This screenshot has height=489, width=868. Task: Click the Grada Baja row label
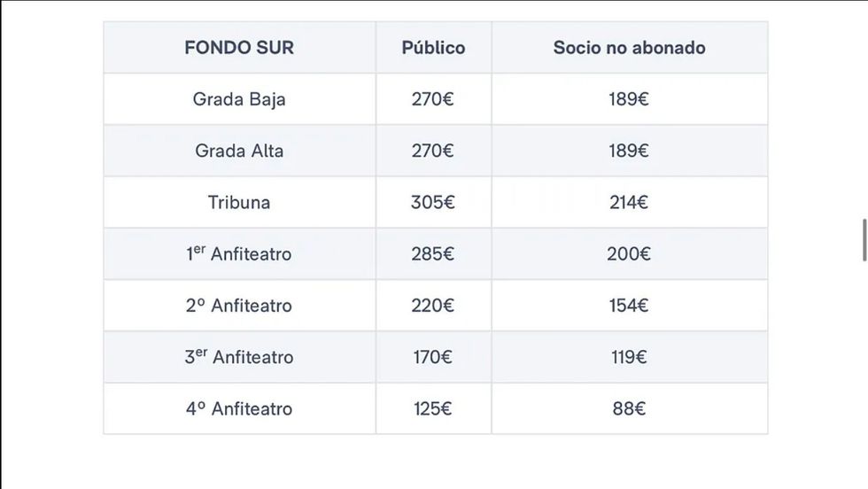239,99
